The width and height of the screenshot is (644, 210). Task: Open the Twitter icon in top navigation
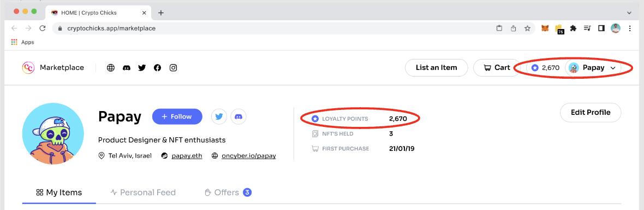[142, 68]
